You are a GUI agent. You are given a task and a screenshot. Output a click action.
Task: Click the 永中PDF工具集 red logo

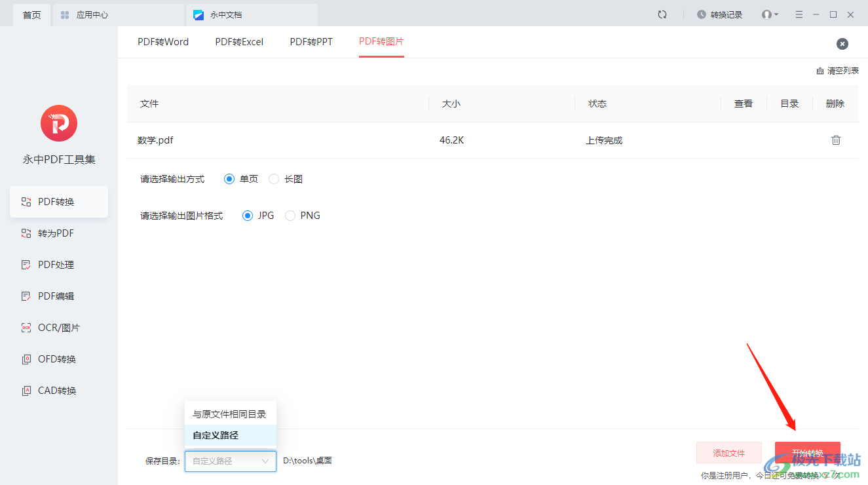tap(59, 123)
